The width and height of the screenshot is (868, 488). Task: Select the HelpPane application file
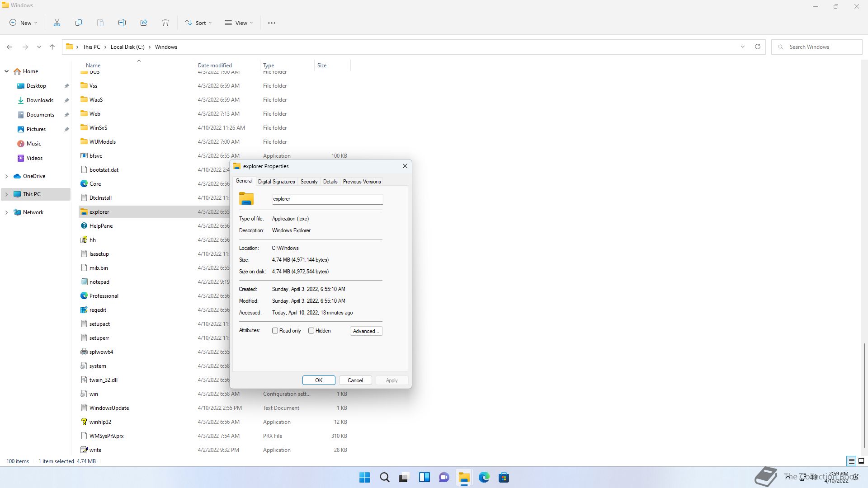click(101, 226)
